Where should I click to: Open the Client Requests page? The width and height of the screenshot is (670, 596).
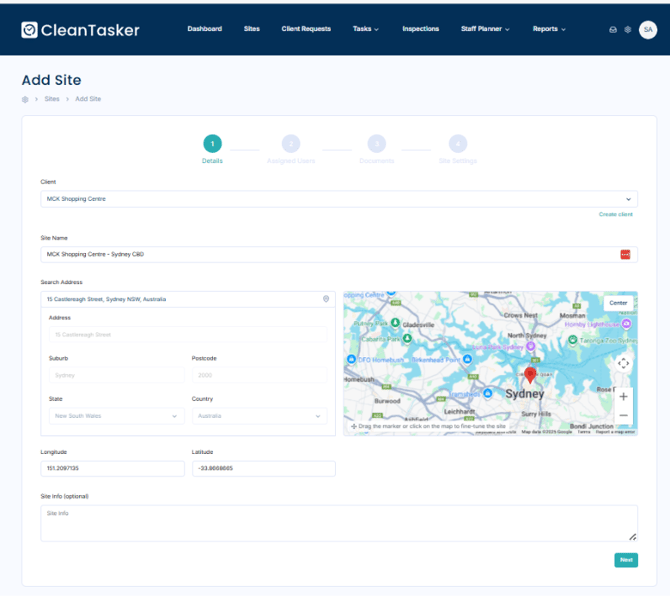coord(306,29)
